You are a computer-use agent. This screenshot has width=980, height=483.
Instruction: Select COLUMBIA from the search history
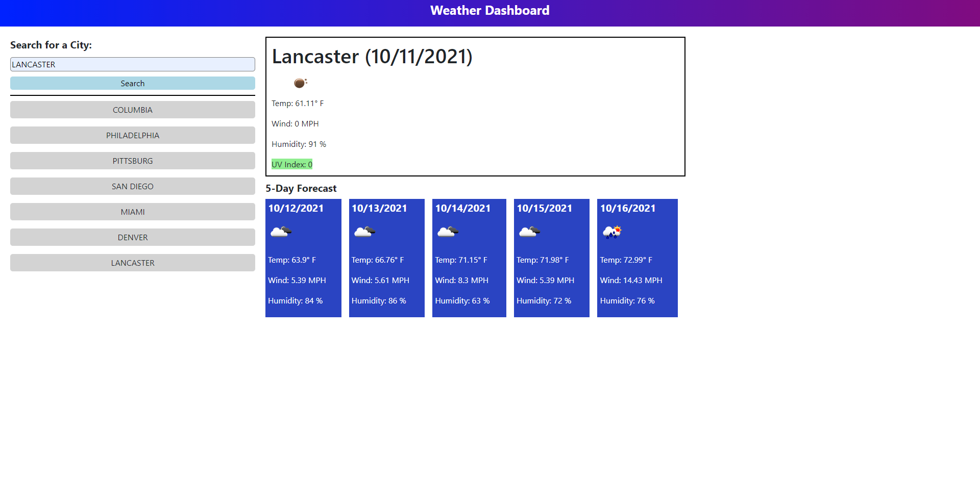132,109
